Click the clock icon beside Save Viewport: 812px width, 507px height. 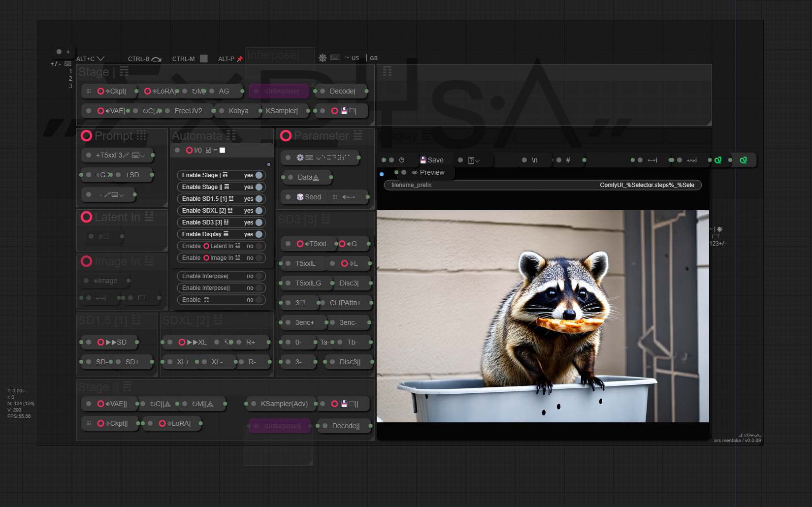[x=402, y=160]
